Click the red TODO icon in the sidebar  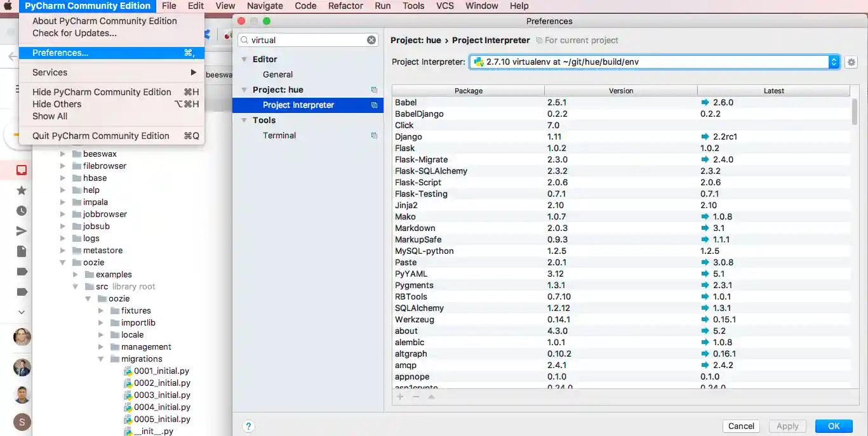point(21,169)
